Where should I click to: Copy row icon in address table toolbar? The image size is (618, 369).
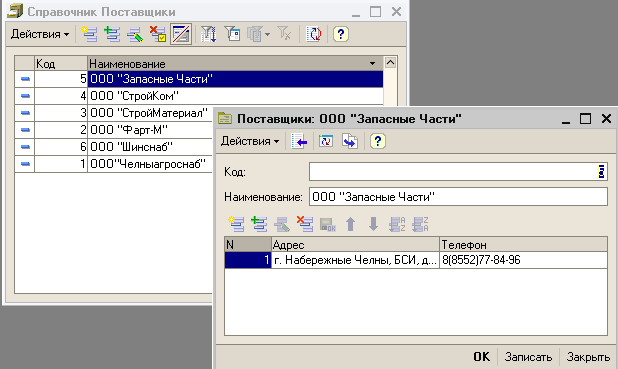259,224
